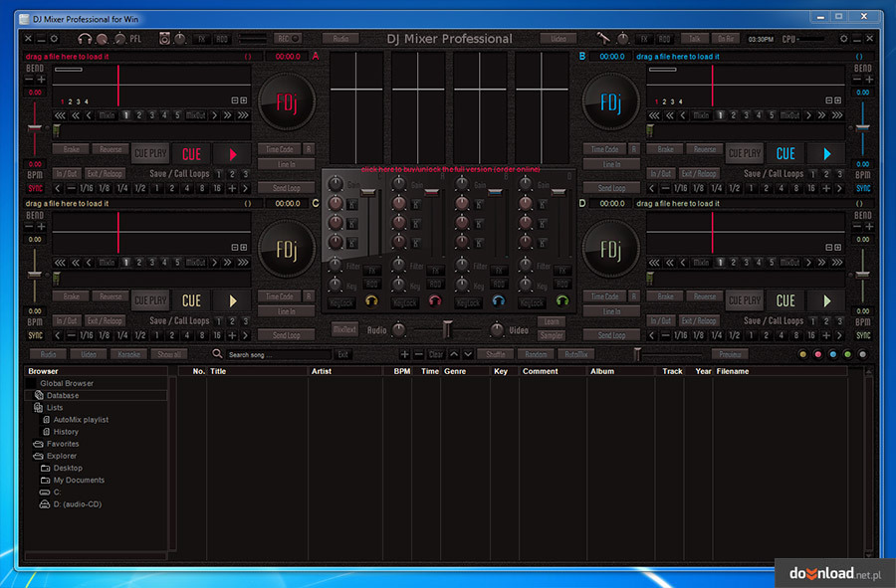Click the red CUE button on deck A
The height and width of the screenshot is (588, 896).
coord(191,154)
